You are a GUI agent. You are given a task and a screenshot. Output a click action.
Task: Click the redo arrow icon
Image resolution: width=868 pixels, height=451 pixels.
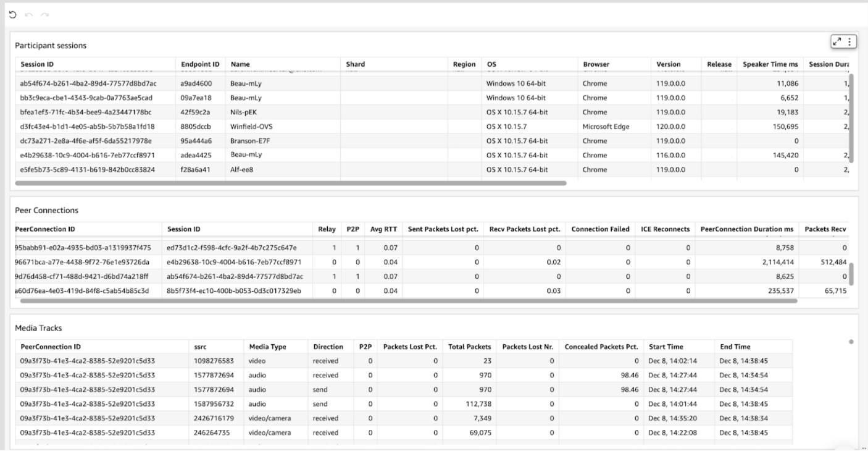pos(44,14)
